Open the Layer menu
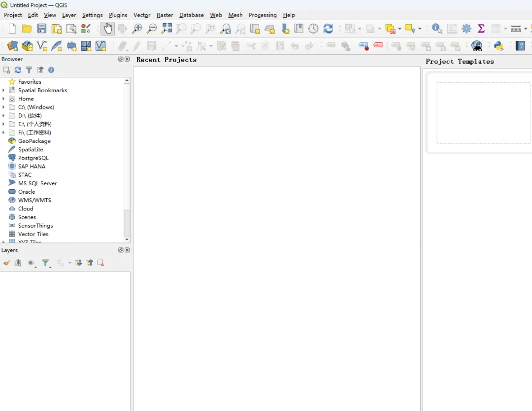 click(69, 15)
